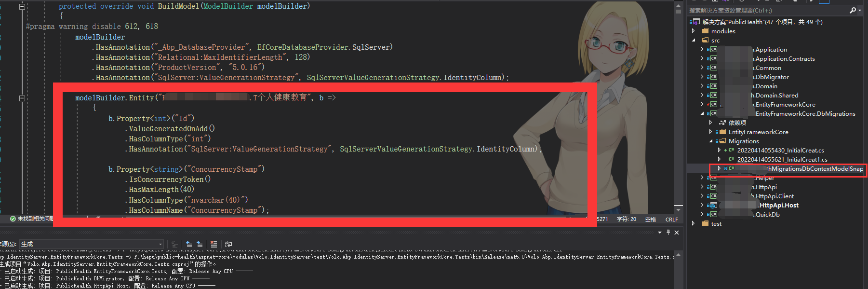Go to previous message in output toolbar
This screenshot has width=868, height=289.
[189, 244]
